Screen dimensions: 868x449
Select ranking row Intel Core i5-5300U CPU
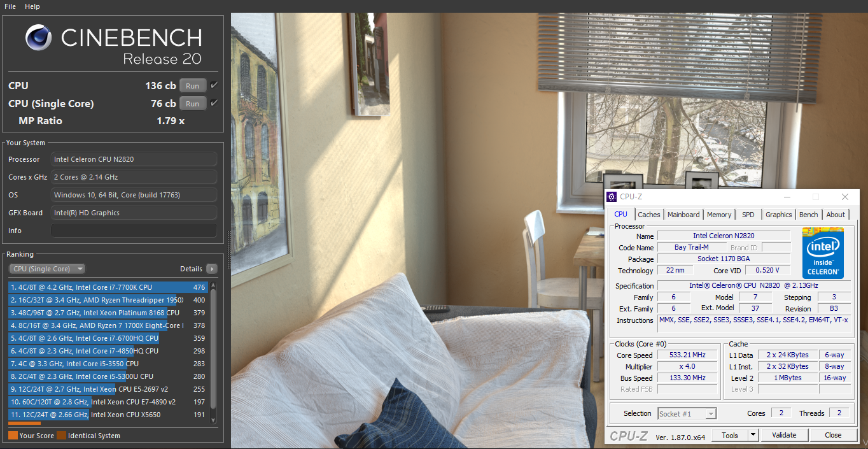pos(109,376)
